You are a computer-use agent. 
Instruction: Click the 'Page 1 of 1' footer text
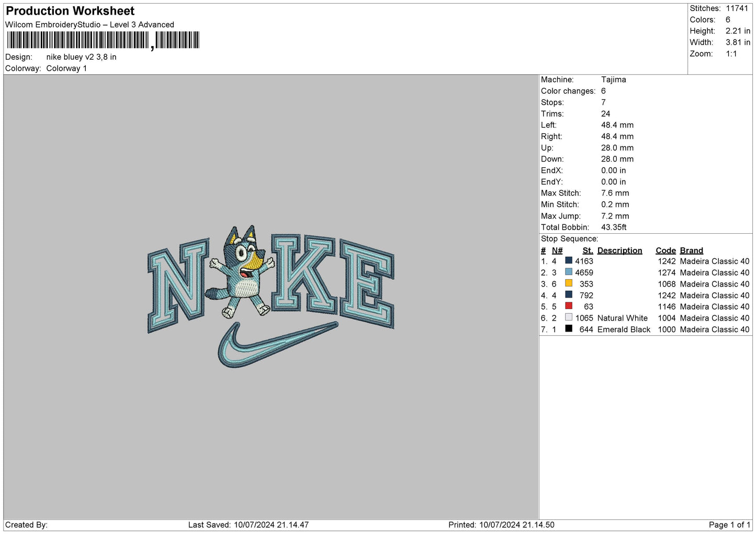(729, 525)
